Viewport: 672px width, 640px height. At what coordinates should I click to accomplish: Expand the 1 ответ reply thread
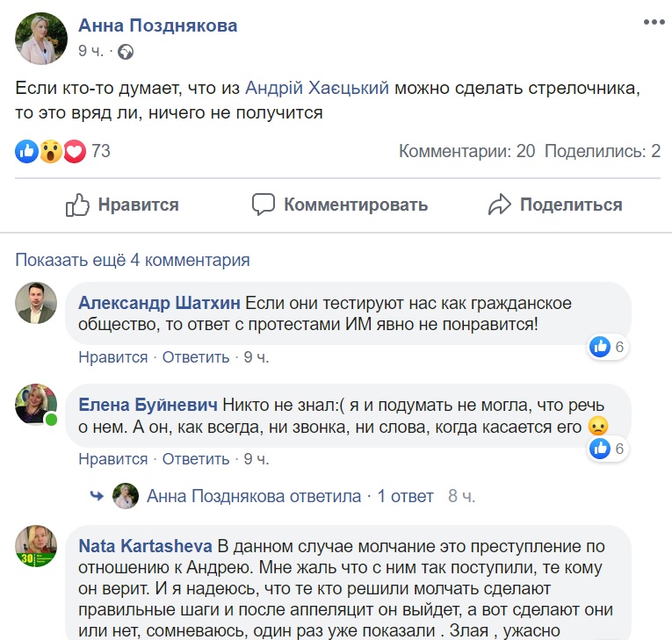pos(405,496)
